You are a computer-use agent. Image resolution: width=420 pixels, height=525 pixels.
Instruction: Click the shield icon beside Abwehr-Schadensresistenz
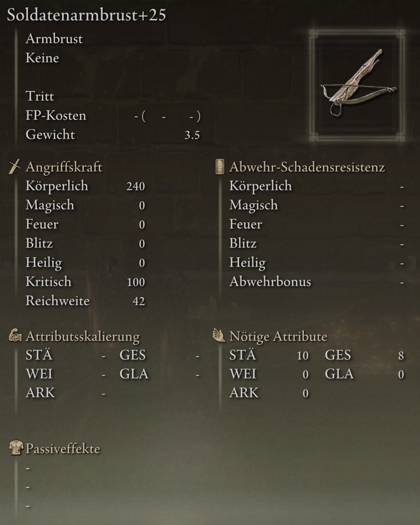(x=220, y=167)
